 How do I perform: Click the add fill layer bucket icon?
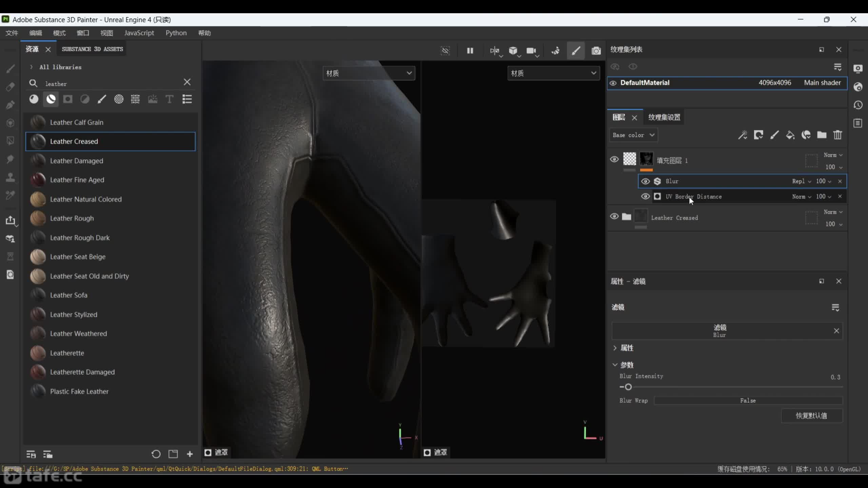click(790, 135)
